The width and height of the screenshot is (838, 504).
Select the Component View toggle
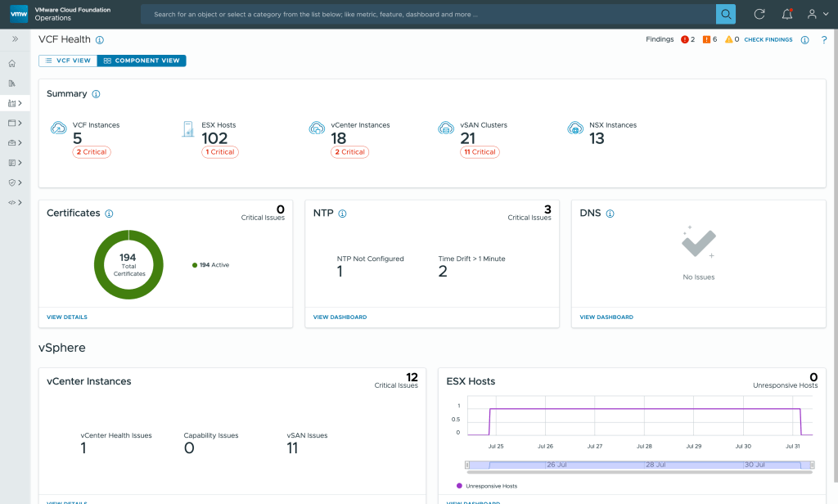coord(142,61)
